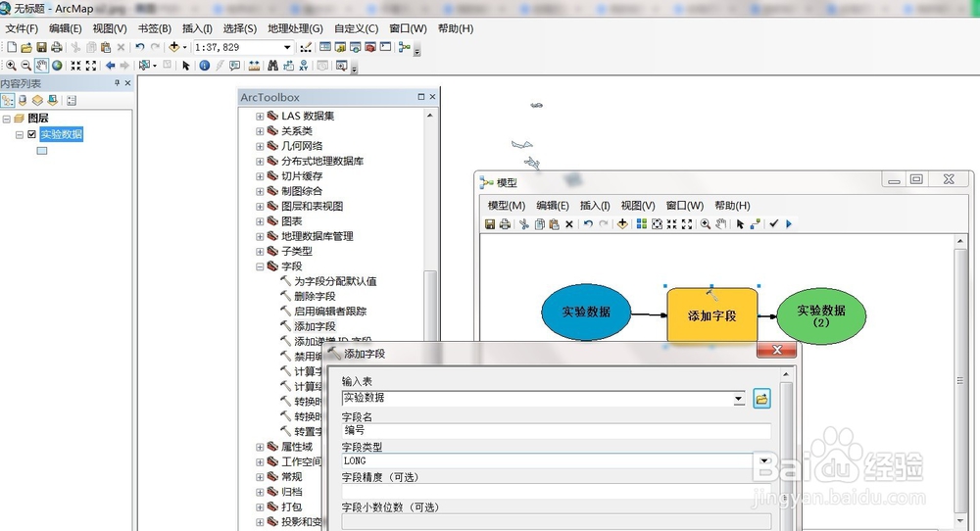Switch contents list to list by selection
This screenshot has width=980, height=531.
pos(53,101)
